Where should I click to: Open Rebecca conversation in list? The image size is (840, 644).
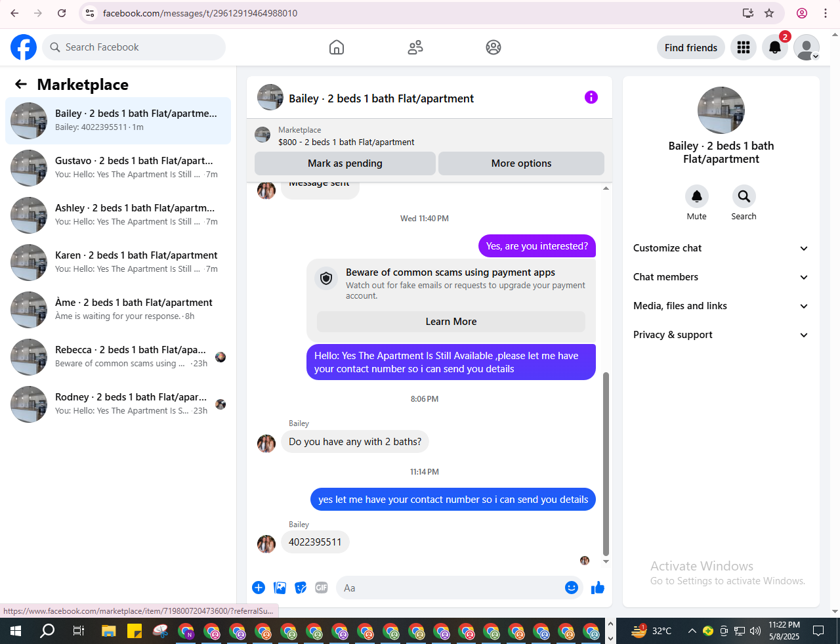pos(118,357)
